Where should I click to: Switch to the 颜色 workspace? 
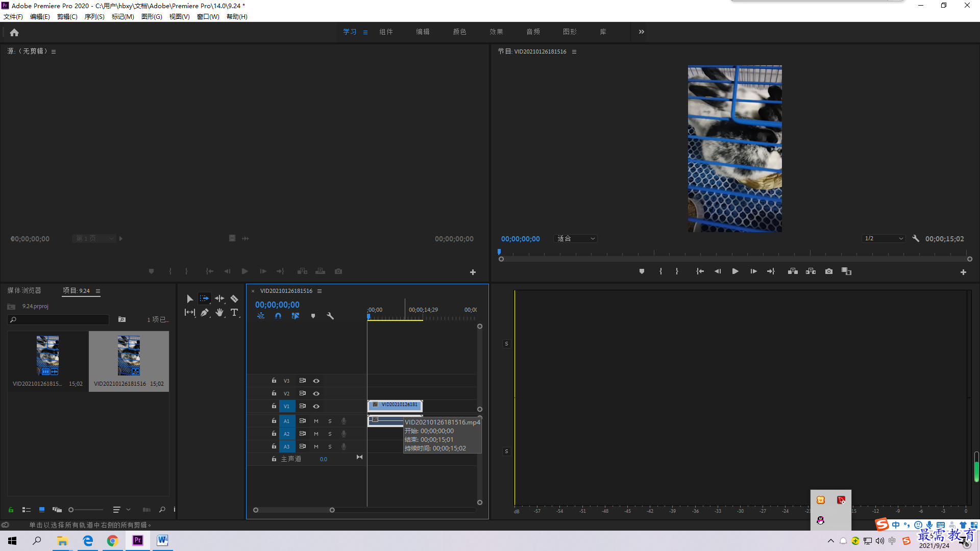tap(459, 32)
